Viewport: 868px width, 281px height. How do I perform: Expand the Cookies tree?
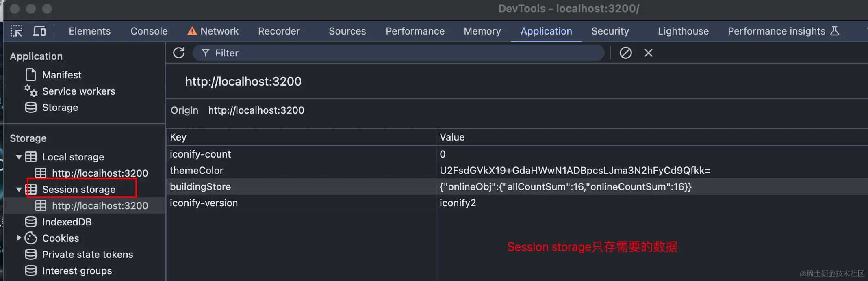tap(19, 238)
